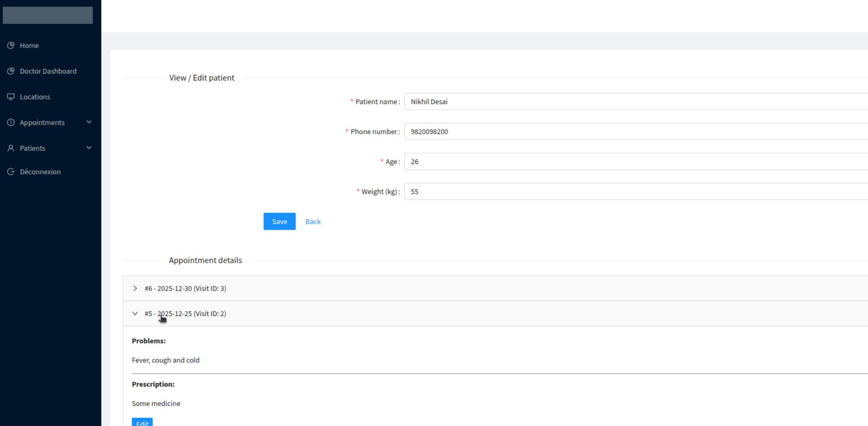Click the Déconnexion logout icon

tap(11, 171)
